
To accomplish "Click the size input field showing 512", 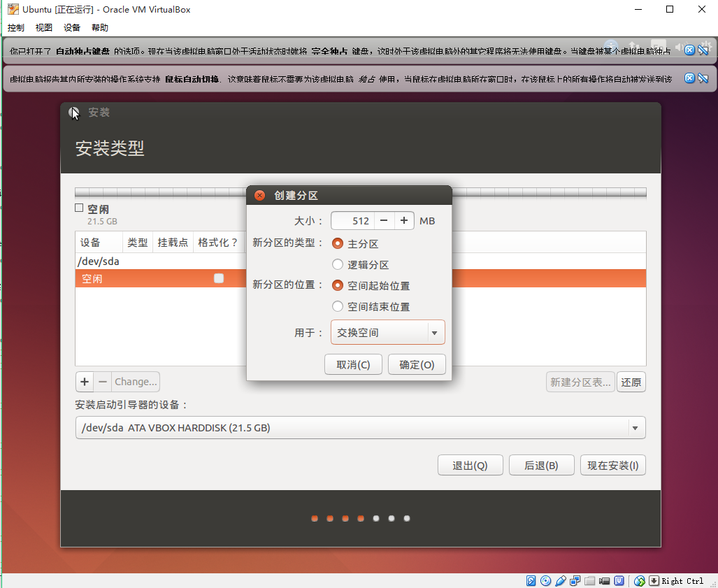I will point(352,221).
